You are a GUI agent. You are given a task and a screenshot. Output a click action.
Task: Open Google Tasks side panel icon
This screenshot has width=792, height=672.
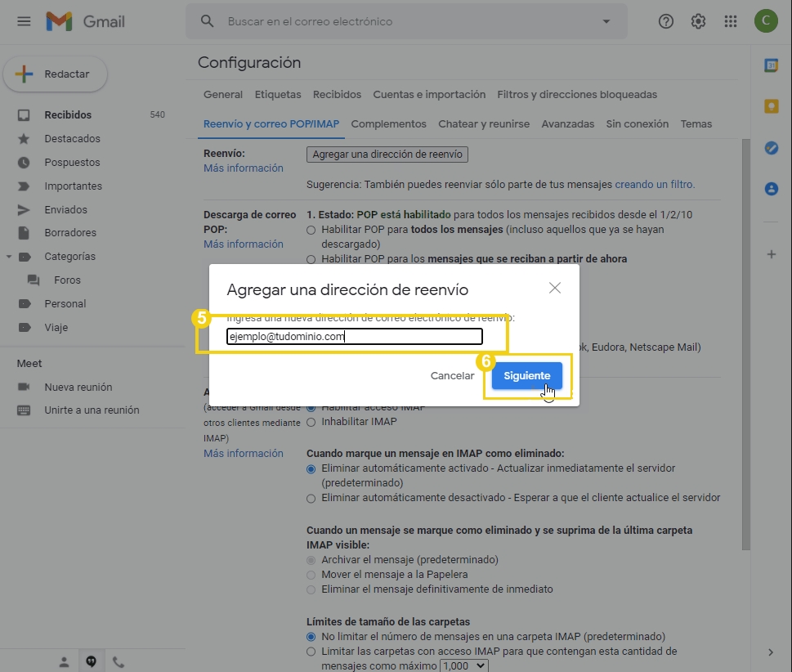pos(771,148)
